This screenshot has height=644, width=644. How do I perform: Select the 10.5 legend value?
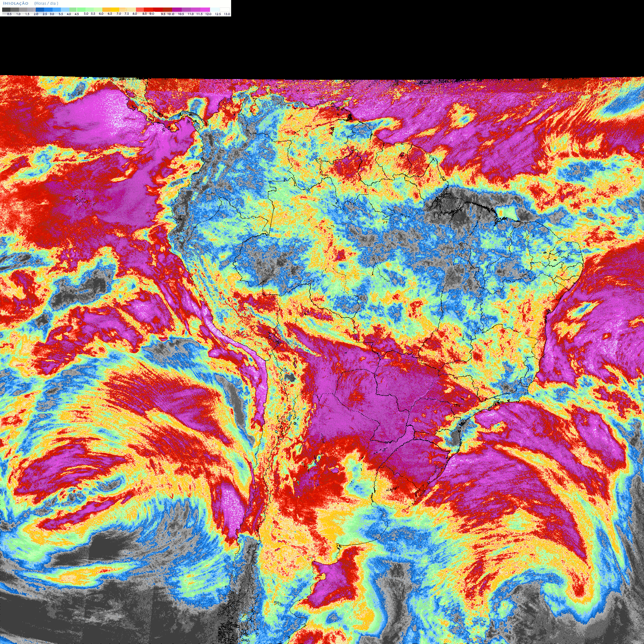[181, 14]
